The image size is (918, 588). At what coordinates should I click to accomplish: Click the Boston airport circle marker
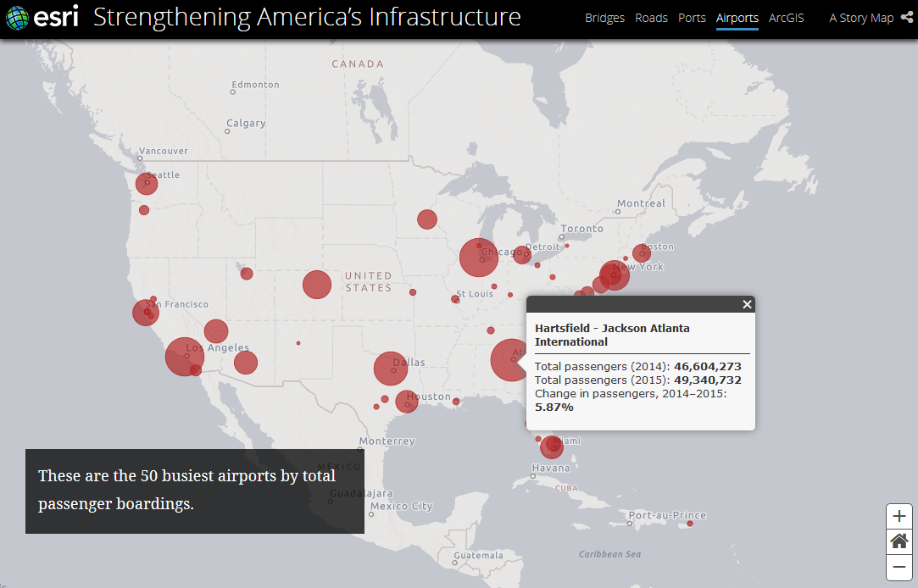click(x=642, y=253)
